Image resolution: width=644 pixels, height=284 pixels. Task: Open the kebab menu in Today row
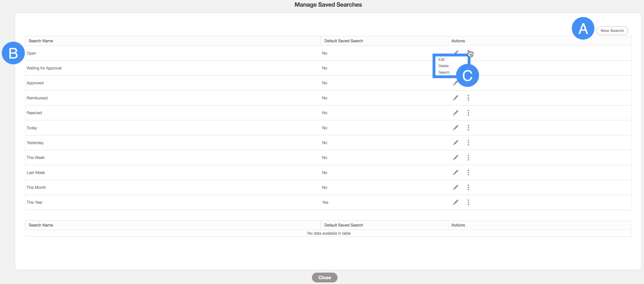click(x=468, y=128)
